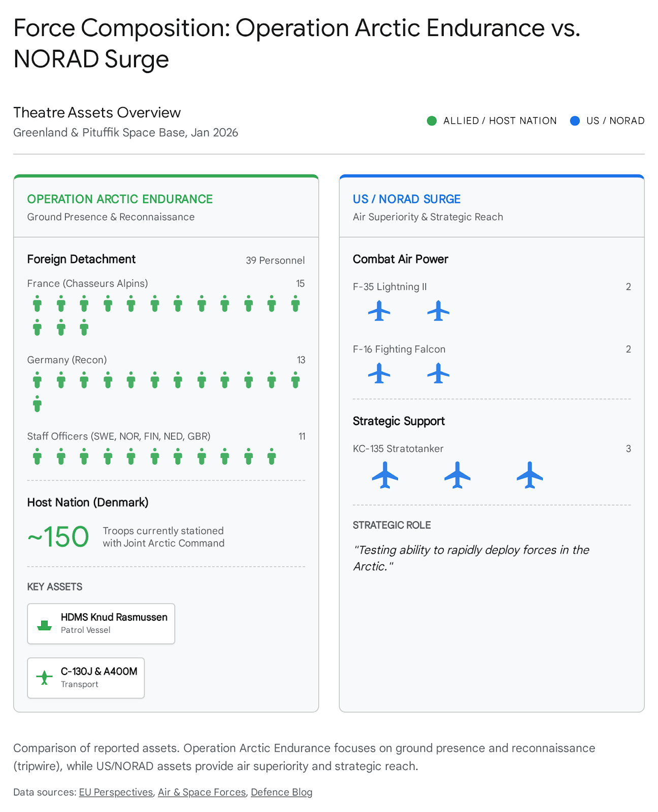Screen dimensions: 658x812
Task: Click the middle KC-135 Stratotanker plane icon
Action: click(x=457, y=476)
